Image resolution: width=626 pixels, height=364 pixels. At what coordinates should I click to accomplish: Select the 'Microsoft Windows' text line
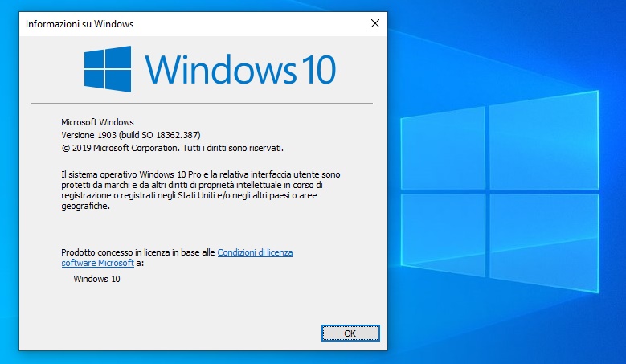[x=97, y=122]
